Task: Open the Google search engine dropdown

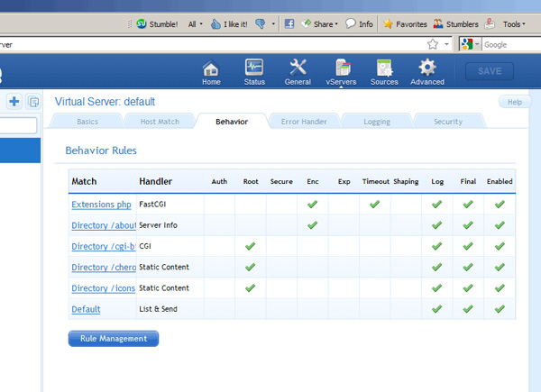Action: (x=469, y=43)
